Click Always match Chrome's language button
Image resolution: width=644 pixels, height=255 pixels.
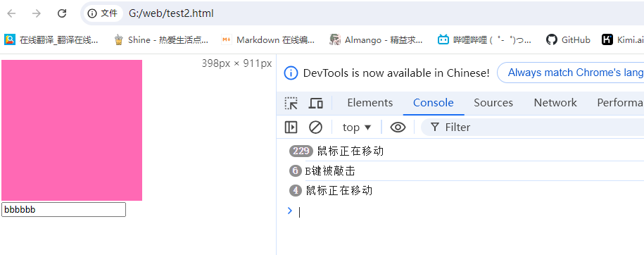(571, 73)
